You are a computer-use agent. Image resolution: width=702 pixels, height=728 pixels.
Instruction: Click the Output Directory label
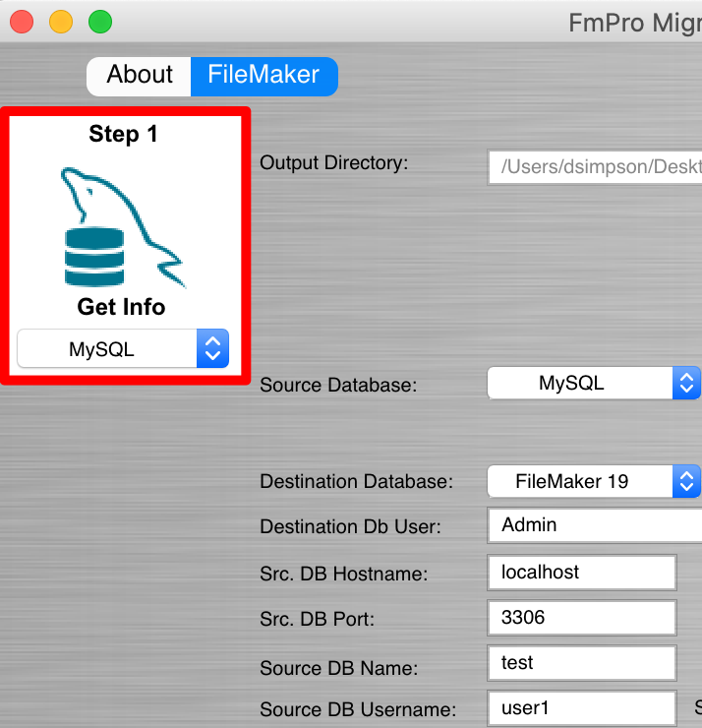click(x=333, y=163)
